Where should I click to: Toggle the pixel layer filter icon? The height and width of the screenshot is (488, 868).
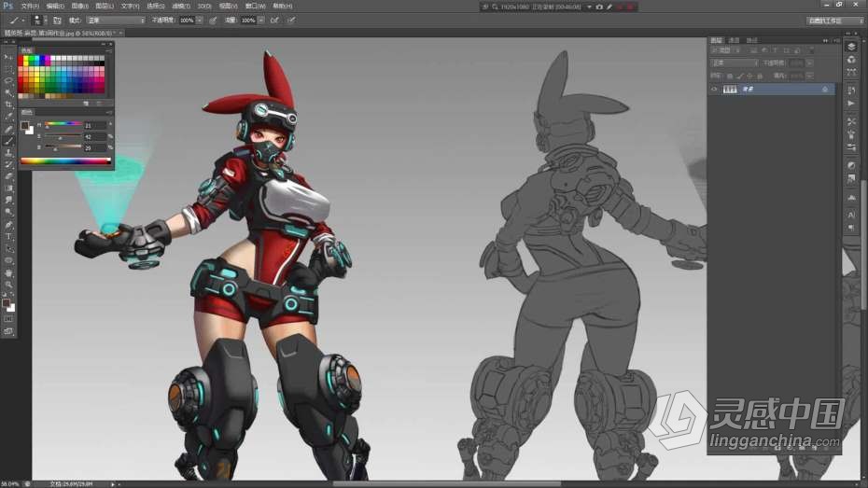753,50
